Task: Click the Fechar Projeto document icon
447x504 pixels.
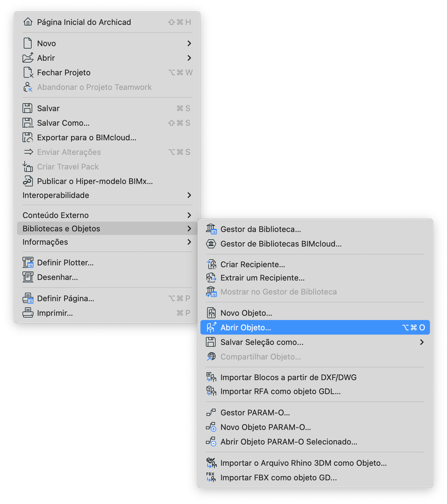Action: [x=28, y=72]
